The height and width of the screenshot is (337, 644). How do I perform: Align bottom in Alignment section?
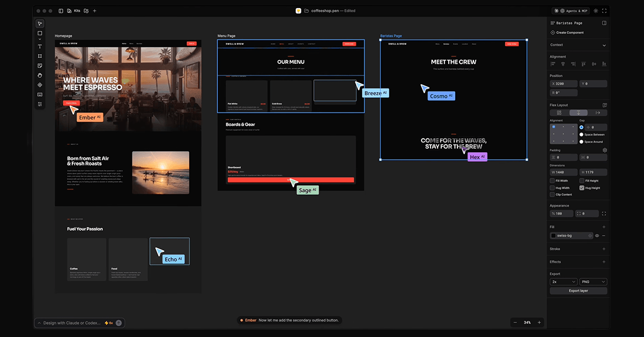pos(604,64)
